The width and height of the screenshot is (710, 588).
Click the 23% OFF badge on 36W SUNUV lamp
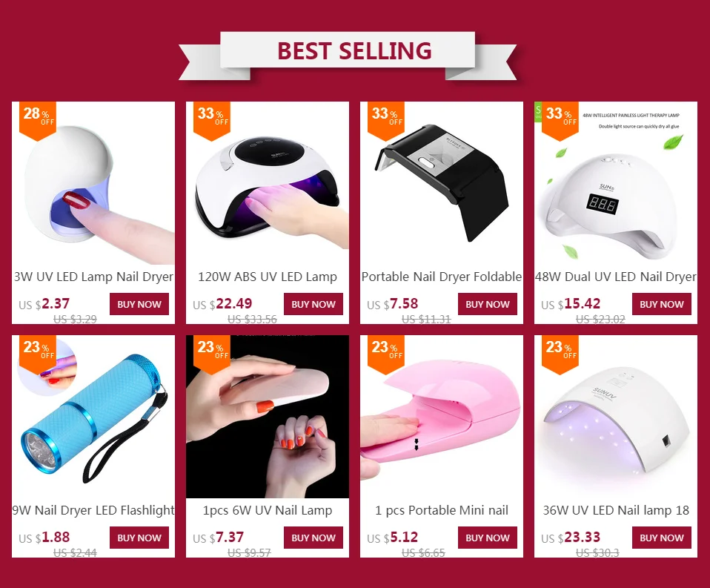coord(560,351)
